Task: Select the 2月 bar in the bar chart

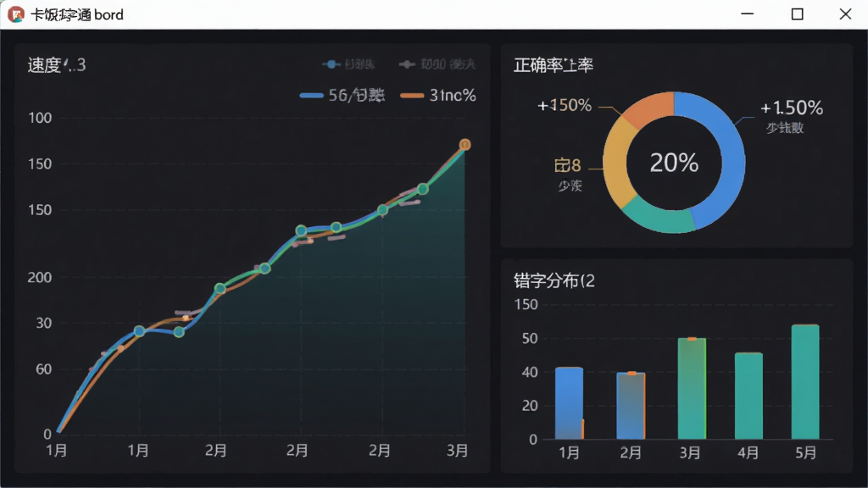Action: click(631, 406)
